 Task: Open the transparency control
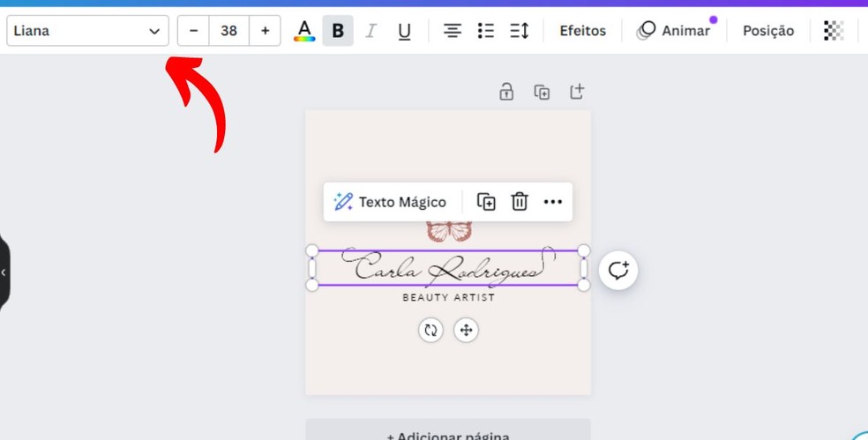point(834,31)
